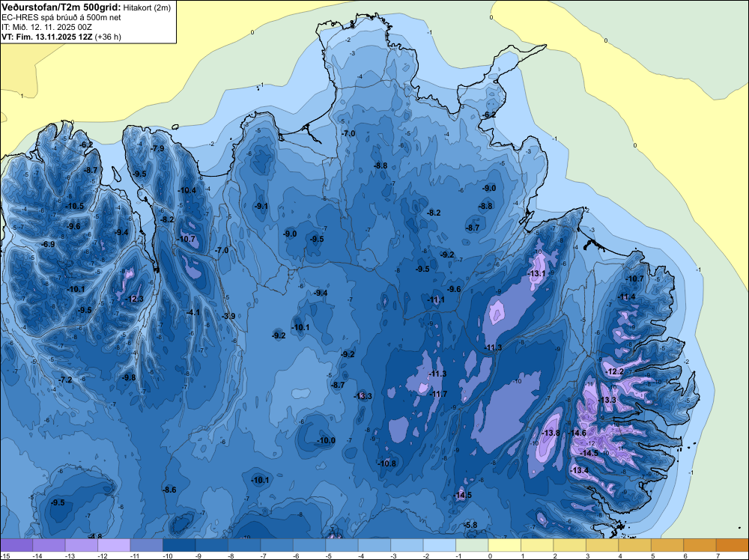
Task: Click the pale green legend swatch between -1 and 0
Action: pyautogui.click(x=472, y=545)
